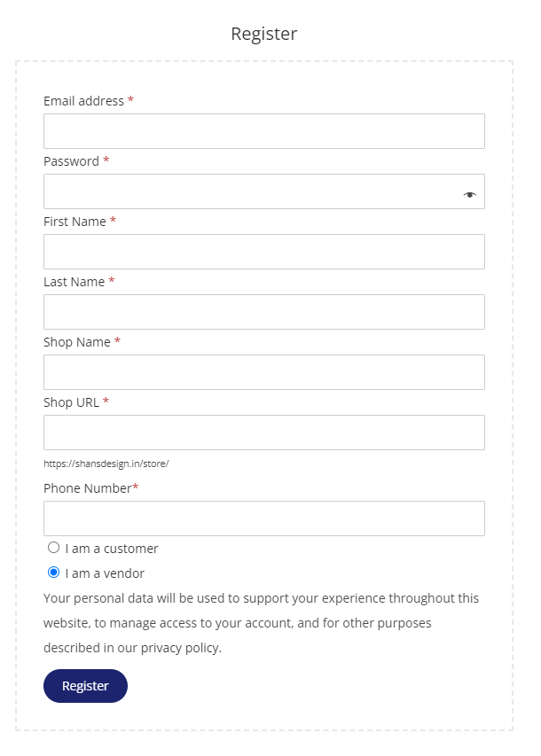
Task: Click the 'Password' field label
Action: tap(71, 161)
